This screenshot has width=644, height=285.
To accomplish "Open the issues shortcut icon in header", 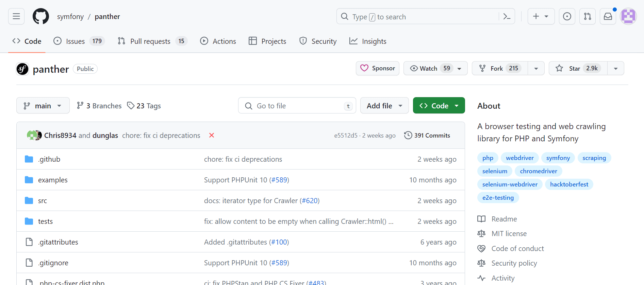I will (567, 16).
